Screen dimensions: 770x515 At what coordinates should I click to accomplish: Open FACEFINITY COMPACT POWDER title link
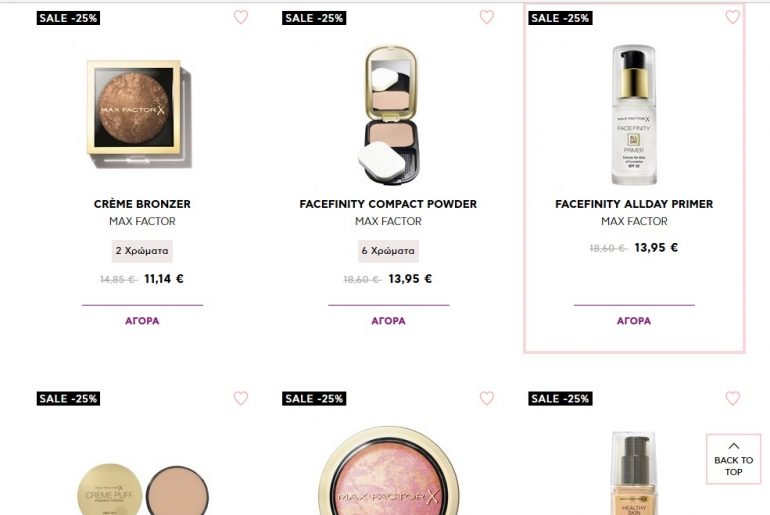388,204
